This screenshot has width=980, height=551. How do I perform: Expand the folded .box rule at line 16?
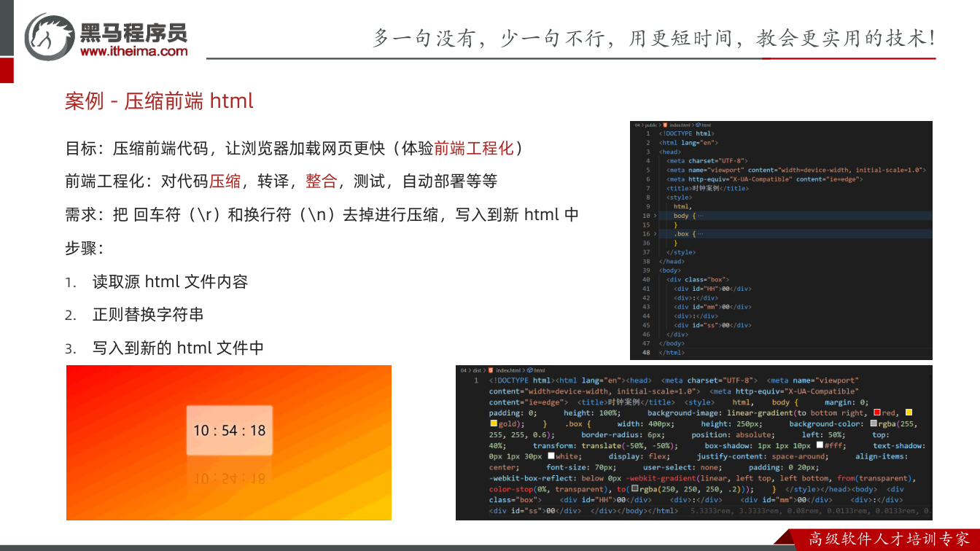(654, 234)
